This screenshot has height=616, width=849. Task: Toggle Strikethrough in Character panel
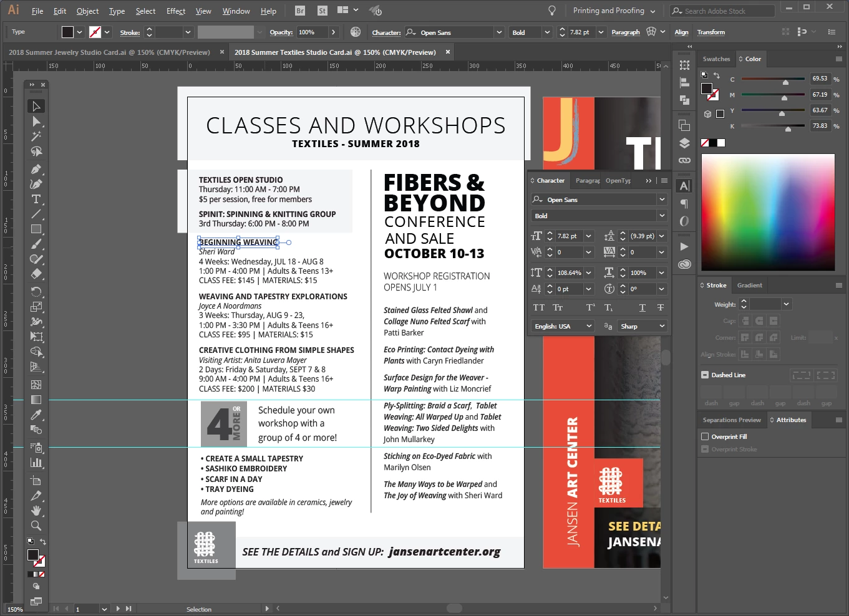click(660, 308)
